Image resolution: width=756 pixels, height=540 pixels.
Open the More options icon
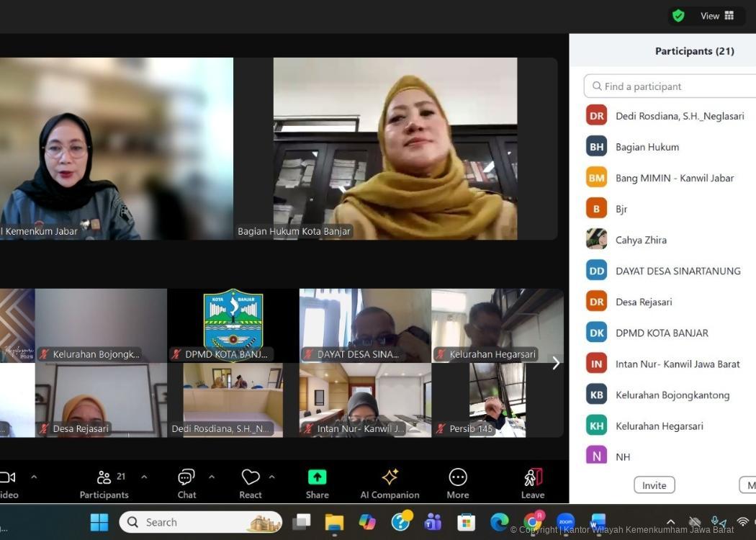[x=458, y=477]
